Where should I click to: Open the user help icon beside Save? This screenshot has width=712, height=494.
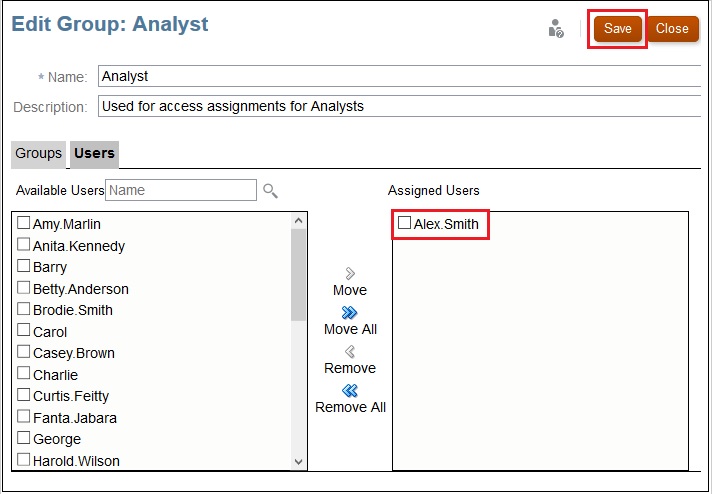point(556,29)
